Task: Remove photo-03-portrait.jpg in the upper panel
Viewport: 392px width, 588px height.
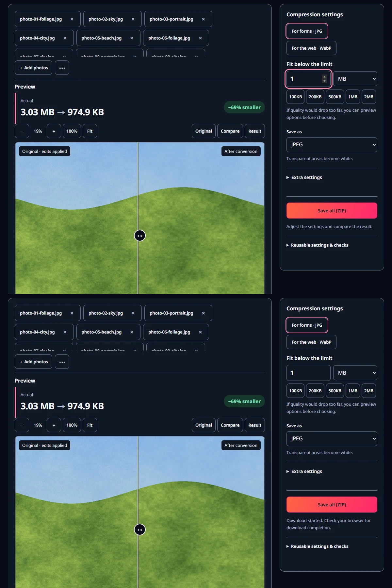Action: click(203, 19)
